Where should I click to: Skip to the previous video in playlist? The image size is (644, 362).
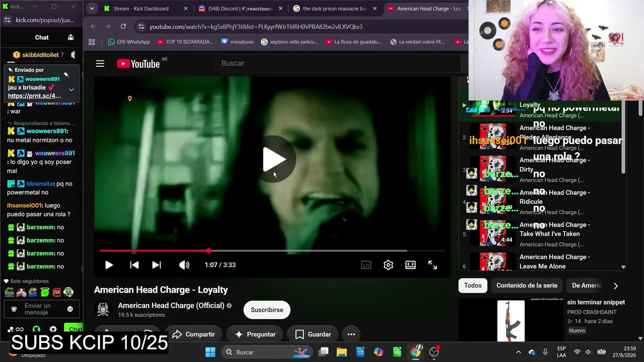134,265
